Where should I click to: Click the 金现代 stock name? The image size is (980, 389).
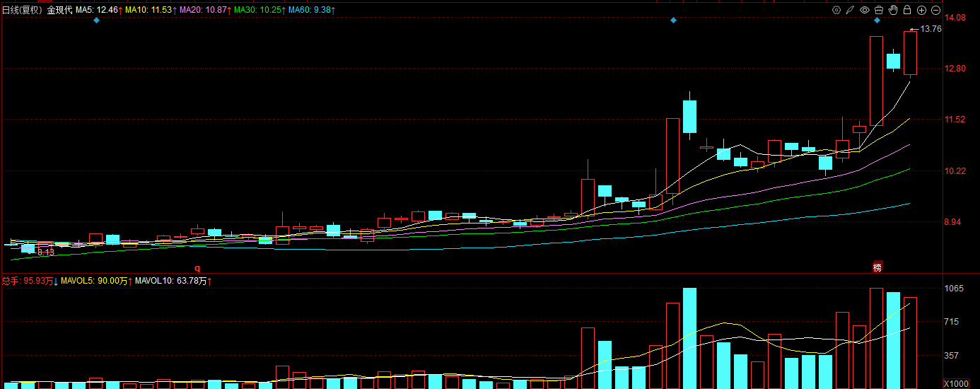(60, 10)
